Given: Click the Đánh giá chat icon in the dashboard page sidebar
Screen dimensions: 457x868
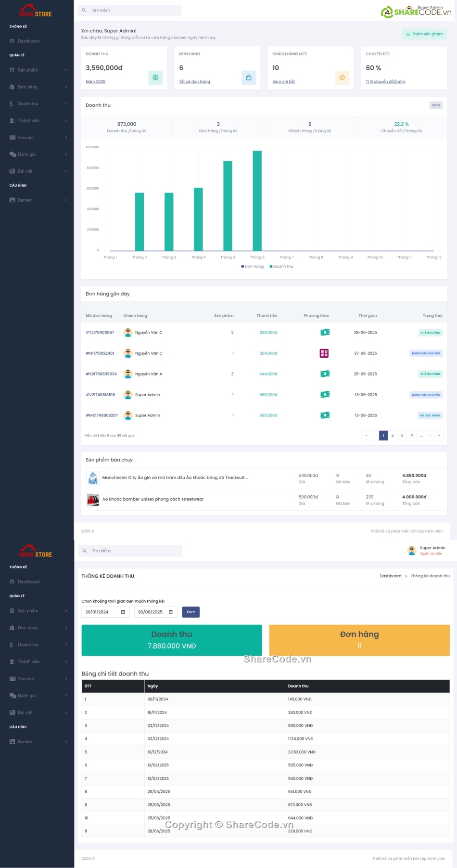Looking at the screenshot, I should 13,155.
